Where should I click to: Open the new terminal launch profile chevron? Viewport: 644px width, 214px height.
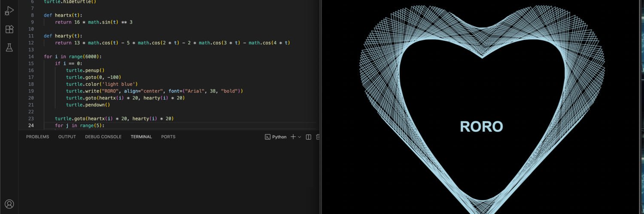[x=300, y=137]
